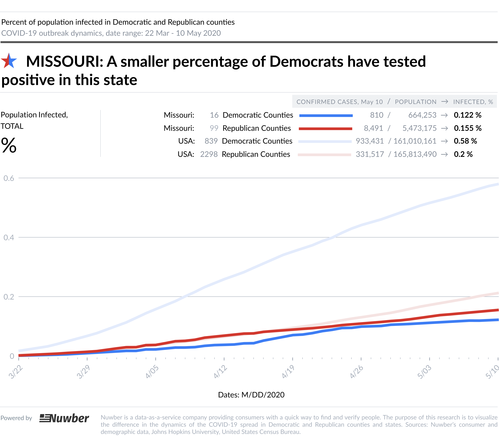
Task: Click the arrow after 5,473,175 population
Action: tap(444, 128)
